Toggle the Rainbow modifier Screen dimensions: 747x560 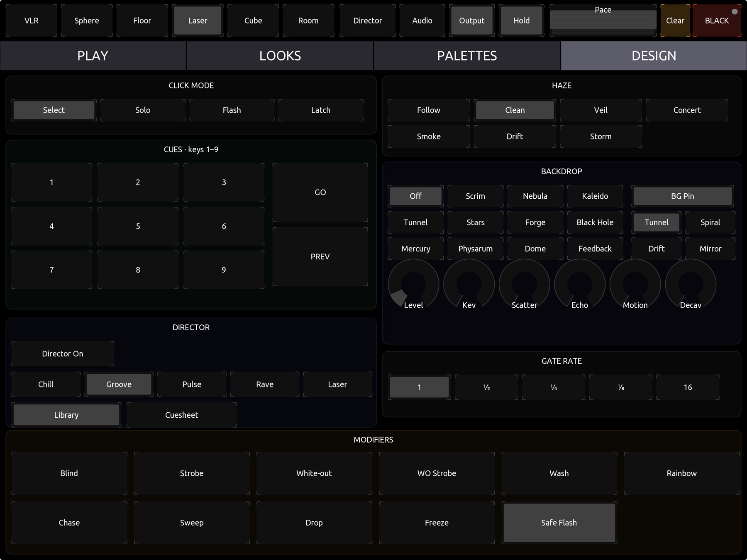point(681,473)
